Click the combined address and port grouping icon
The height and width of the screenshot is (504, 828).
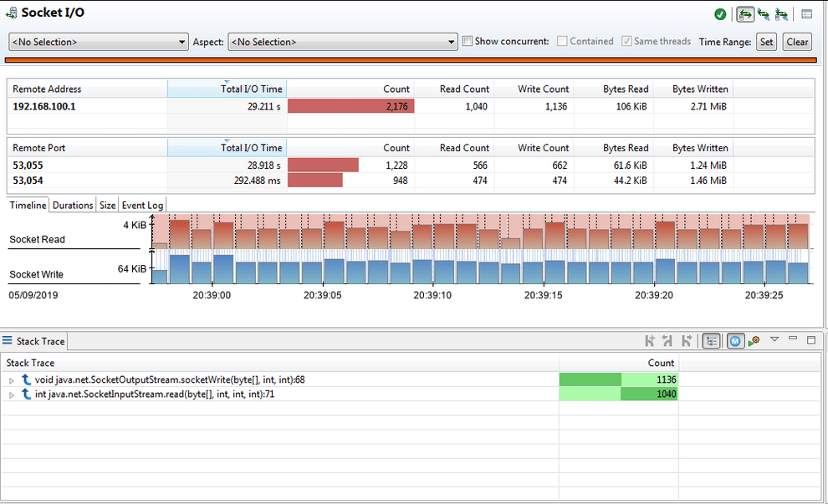pos(781,13)
